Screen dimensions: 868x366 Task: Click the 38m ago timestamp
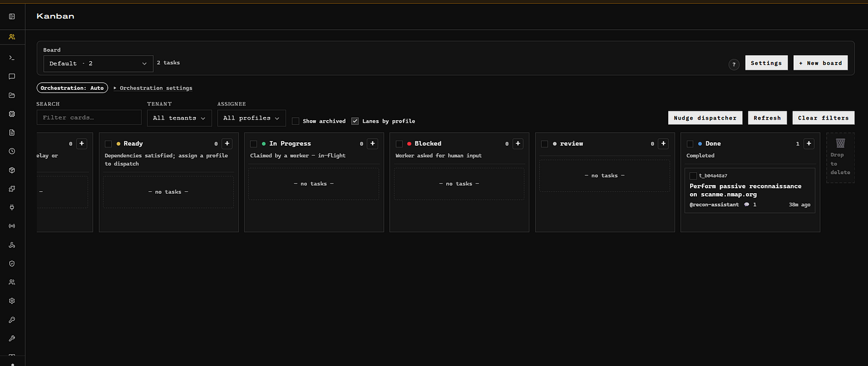799,204
